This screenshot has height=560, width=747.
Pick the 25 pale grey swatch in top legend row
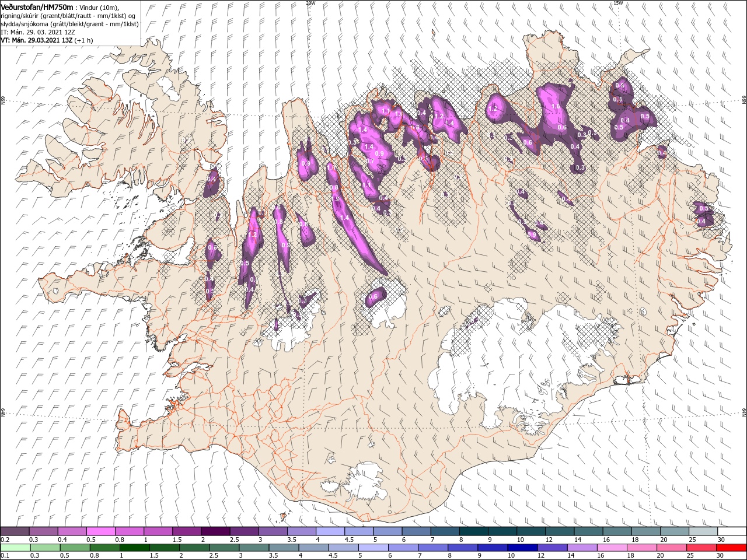pyautogui.click(x=703, y=531)
